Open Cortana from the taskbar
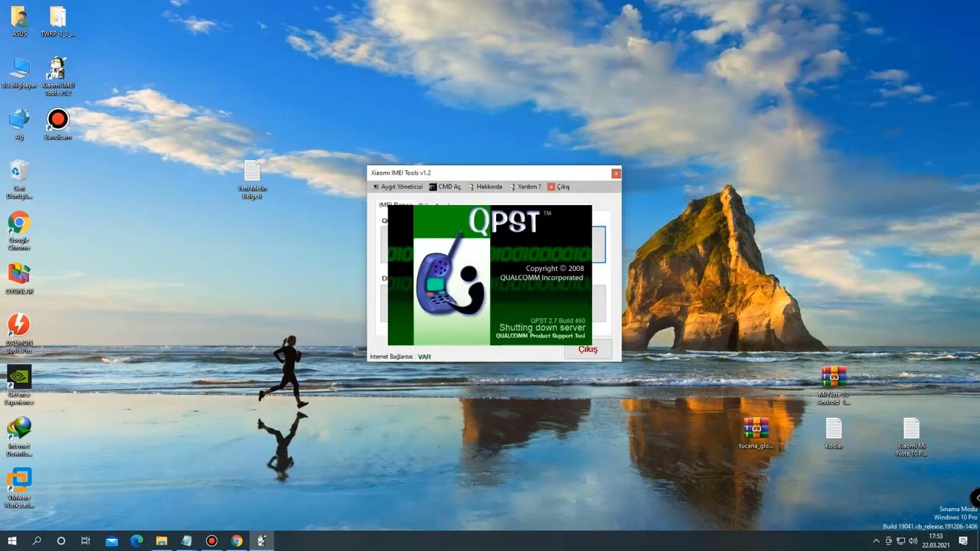Viewport: 980px width, 551px height. point(61,541)
